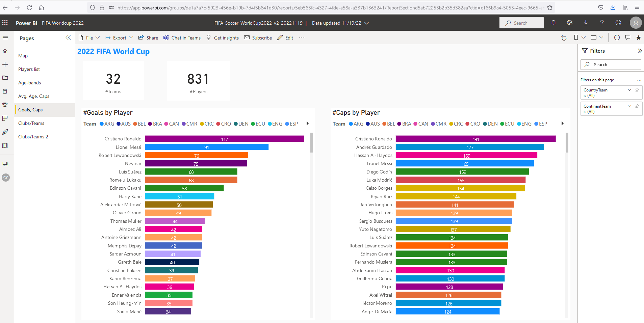Select the Clubs/Teams 2 page
644x323 pixels.
click(x=45, y=137)
